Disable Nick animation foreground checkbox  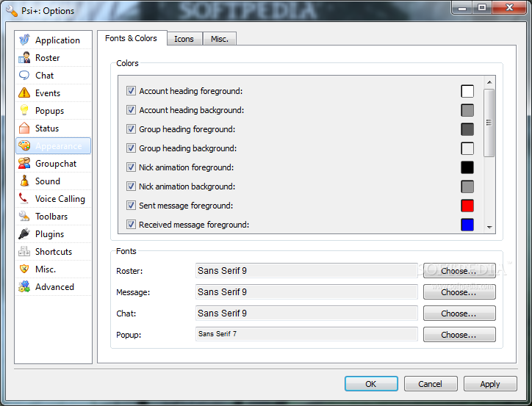131,167
